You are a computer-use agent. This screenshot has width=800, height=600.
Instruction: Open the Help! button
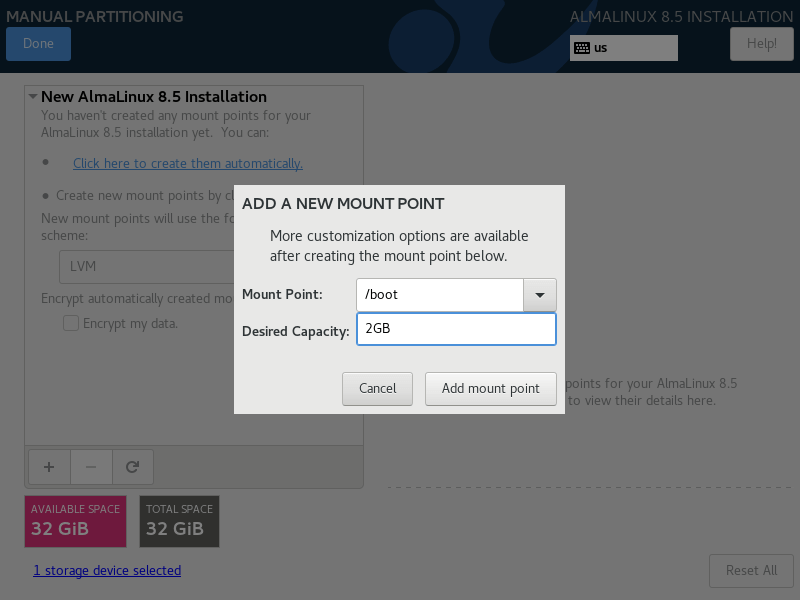[761, 44]
